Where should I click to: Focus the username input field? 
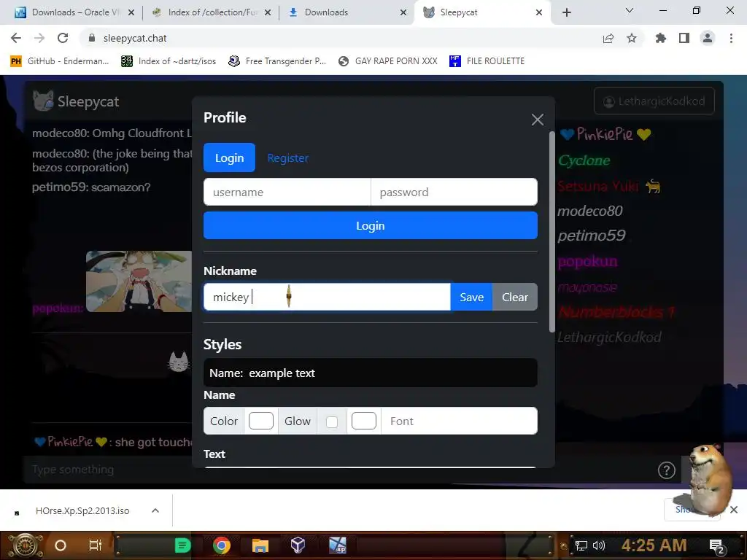[x=287, y=192]
